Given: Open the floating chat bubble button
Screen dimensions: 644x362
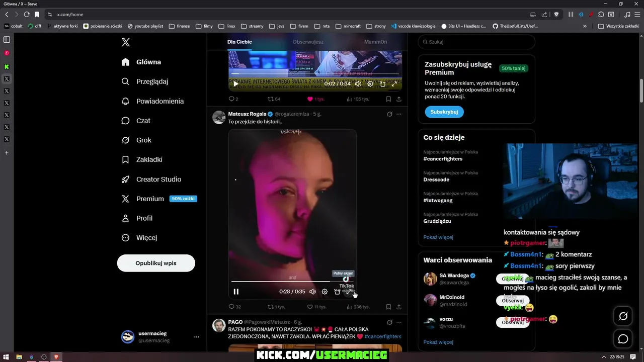Looking at the screenshot, I should tap(623, 339).
